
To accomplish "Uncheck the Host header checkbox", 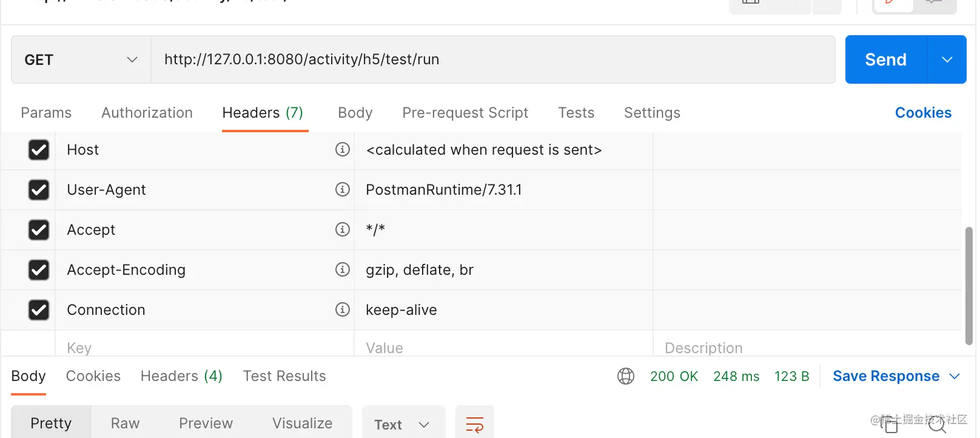I will pyautogui.click(x=39, y=150).
